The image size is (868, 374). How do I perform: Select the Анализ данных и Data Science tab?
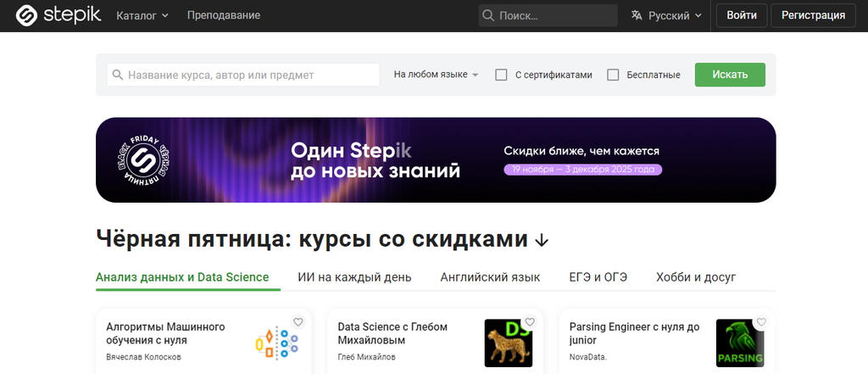coord(182,277)
